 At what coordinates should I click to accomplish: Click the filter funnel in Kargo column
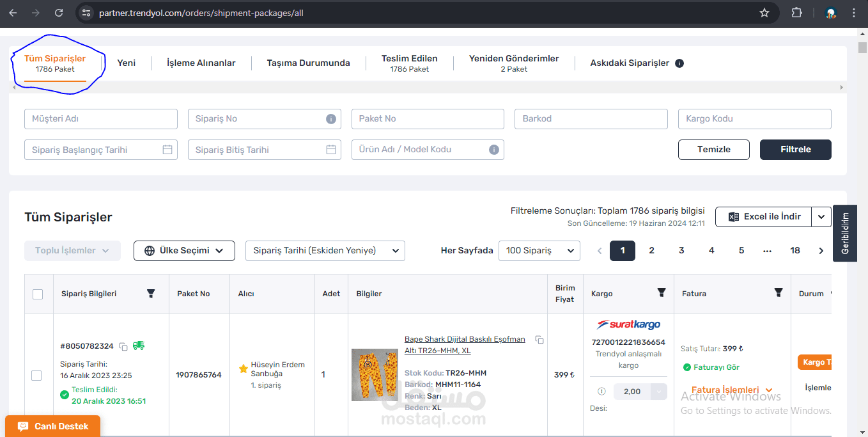(662, 292)
